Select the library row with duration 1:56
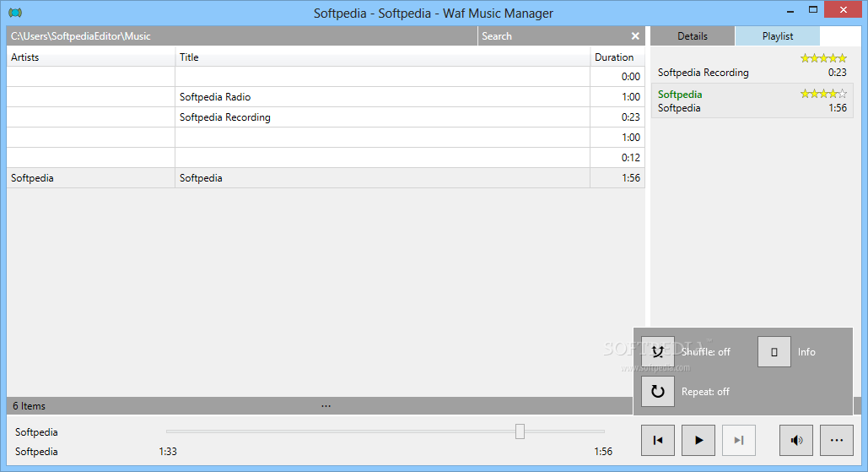The image size is (868, 472). (326, 178)
